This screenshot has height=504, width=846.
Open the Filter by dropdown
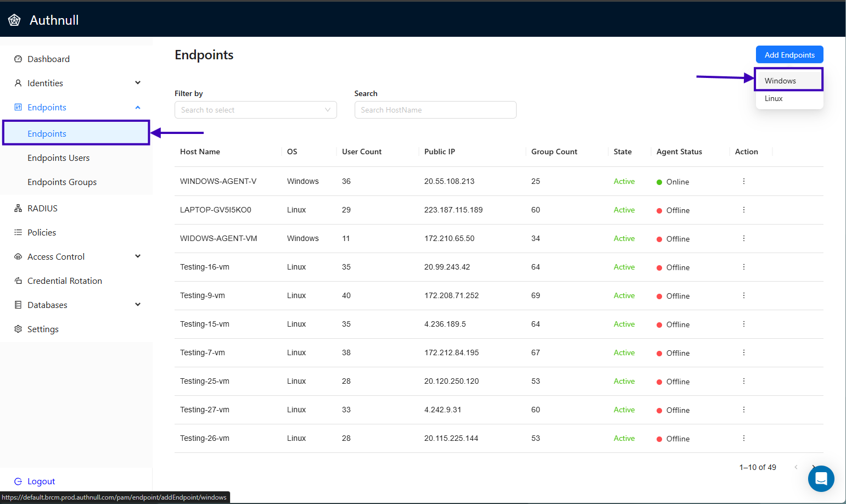tap(255, 110)
